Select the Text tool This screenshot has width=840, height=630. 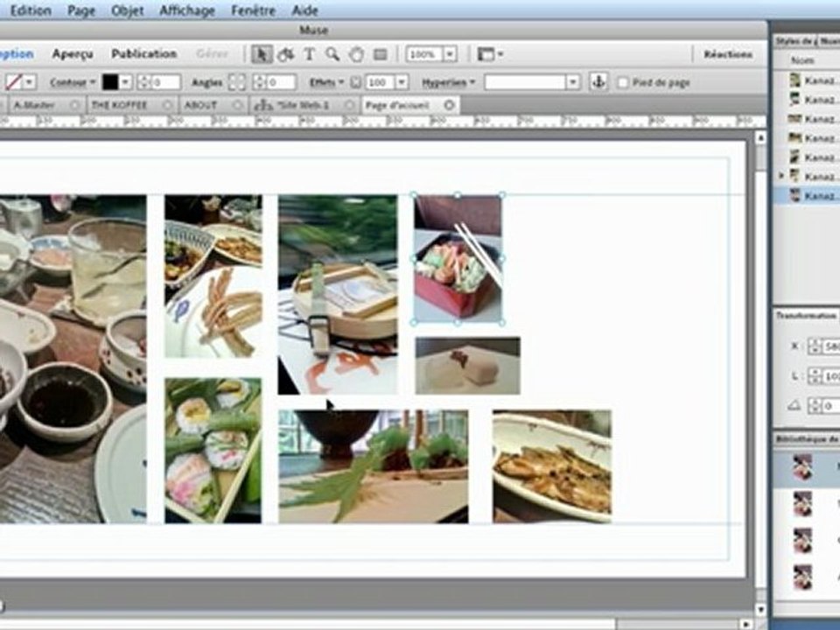(309, 54)
